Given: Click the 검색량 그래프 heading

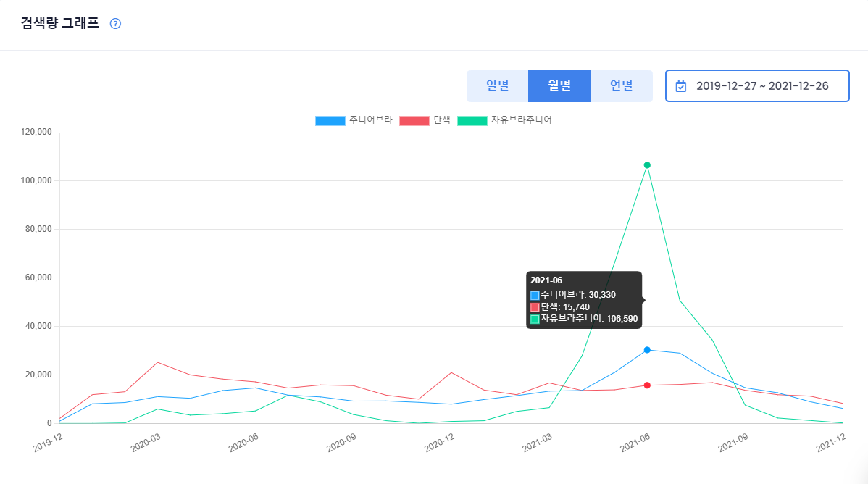Looking at the screenshot, I should 60,23.
